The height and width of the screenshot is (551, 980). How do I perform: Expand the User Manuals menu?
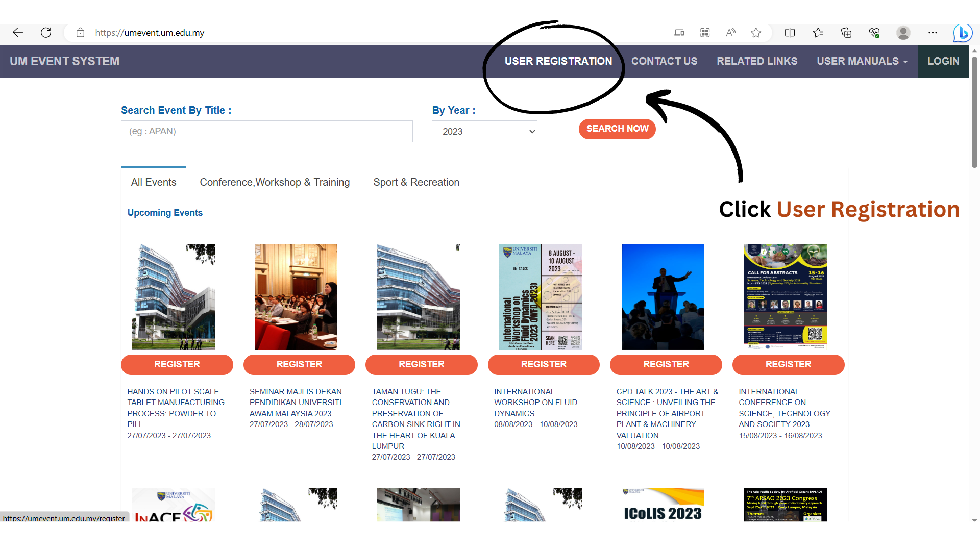[x=862, y=61]
